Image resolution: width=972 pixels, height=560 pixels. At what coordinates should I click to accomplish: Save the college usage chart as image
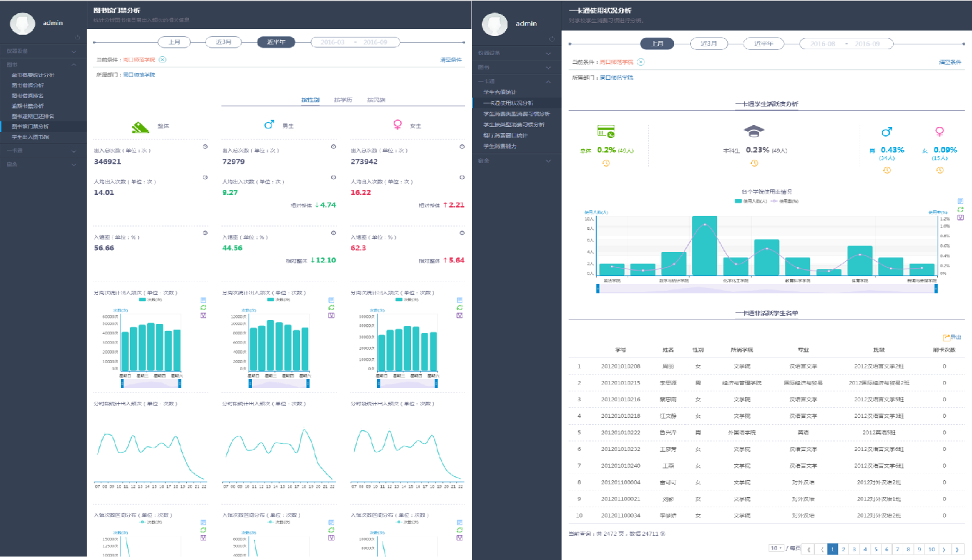[960, 217]
